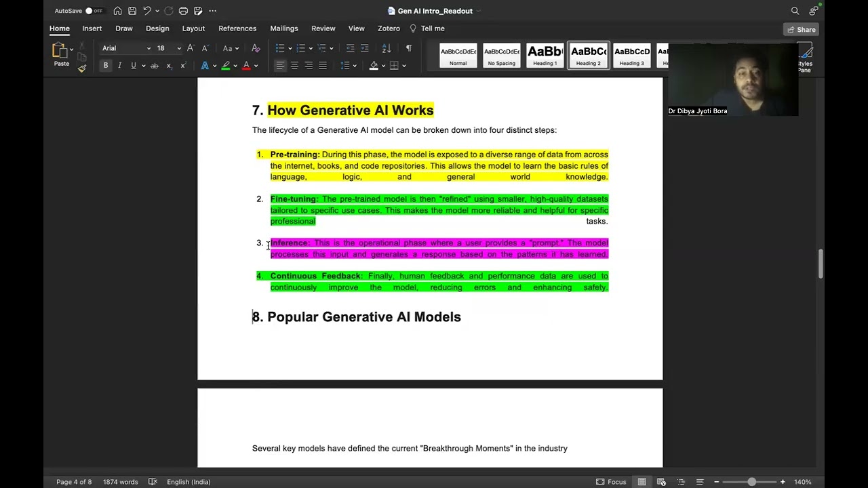
Task: Open the more quick access options ellipsis
Action: pyautogui.click(x=212, y=11)
